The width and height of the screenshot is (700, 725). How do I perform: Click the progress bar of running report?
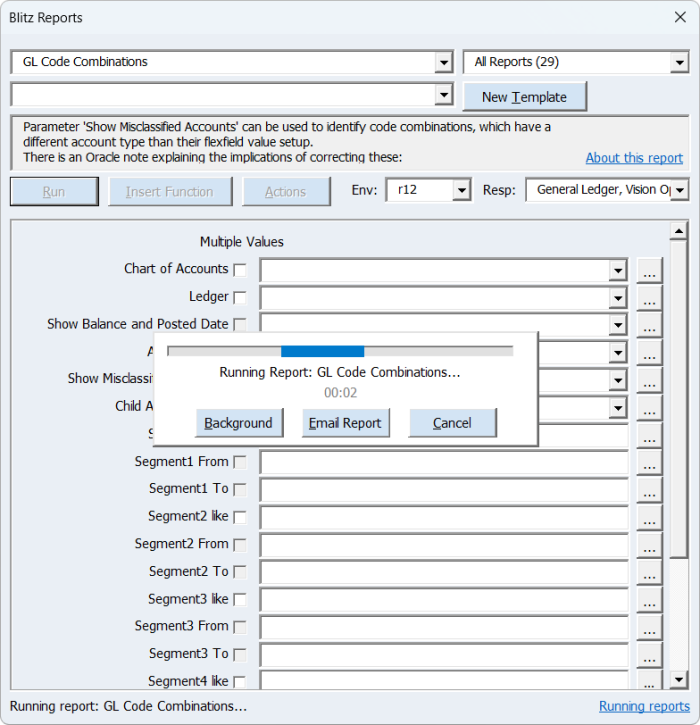pos(340,351)
